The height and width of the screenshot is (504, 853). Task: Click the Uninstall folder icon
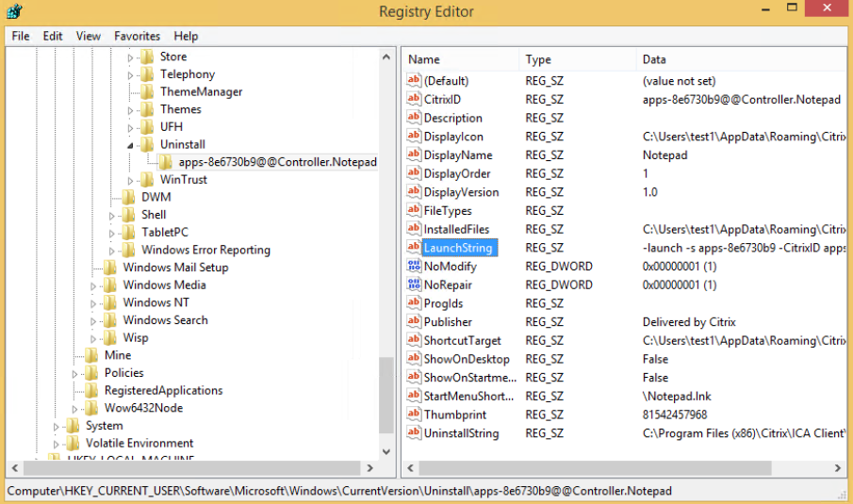click(x=147, y=144)
